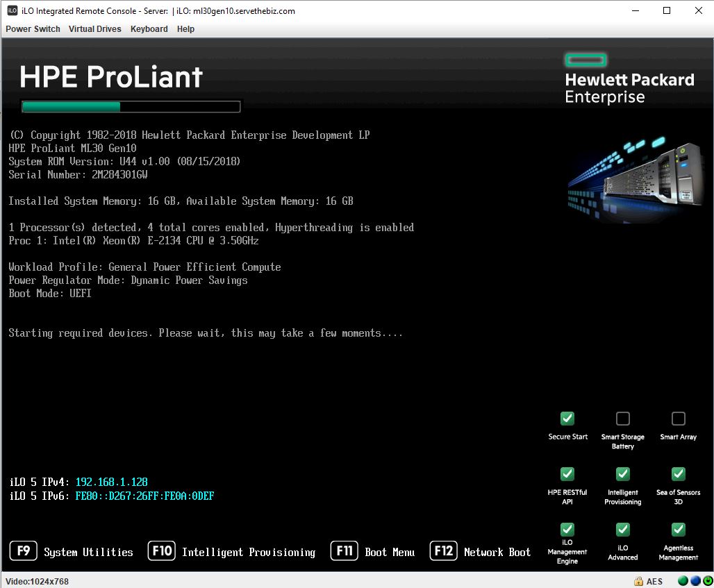Image resolution: width=714 pixels, height=588 pixels.
Task: Open the Virtual Drives menu
Action: click(x=94, y=29)
